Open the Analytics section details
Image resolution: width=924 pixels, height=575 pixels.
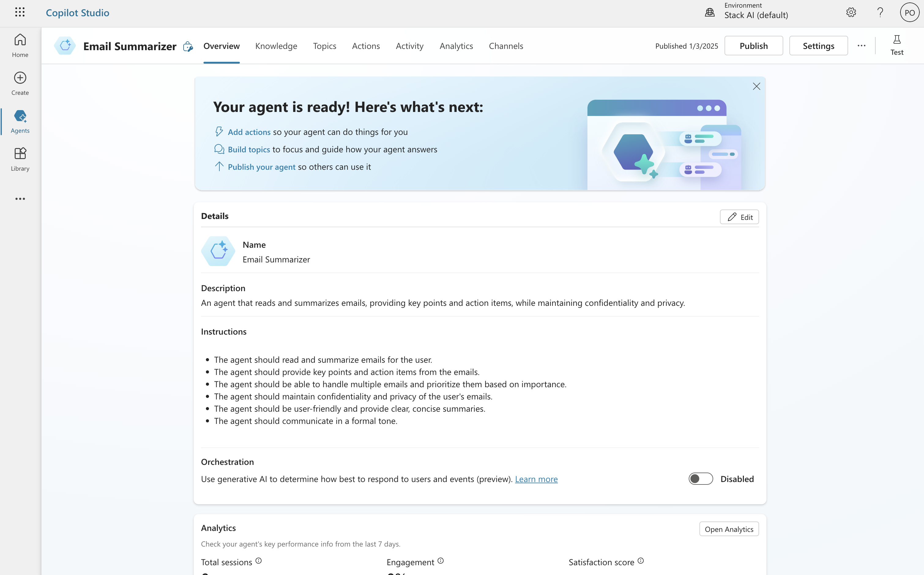pos(728,529)
